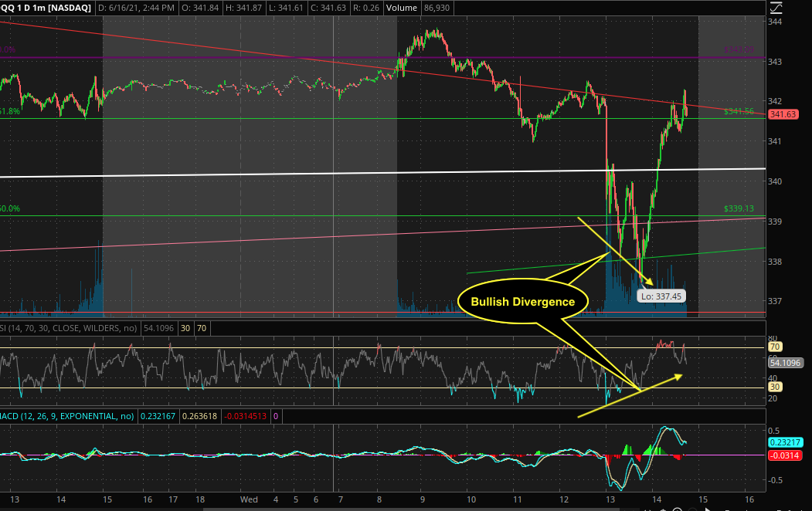Click the 10 label on time axis

[x=471, y=499]
